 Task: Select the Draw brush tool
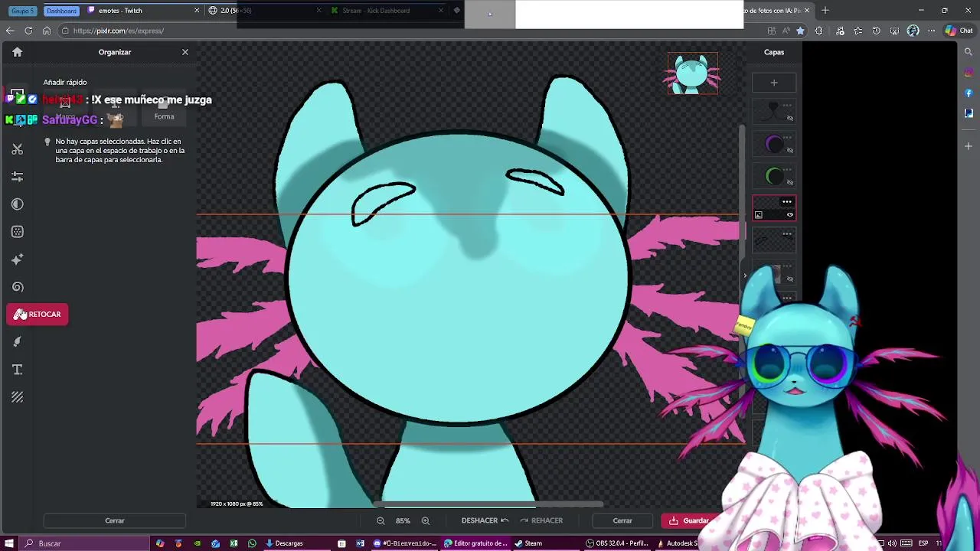point(18,342)
